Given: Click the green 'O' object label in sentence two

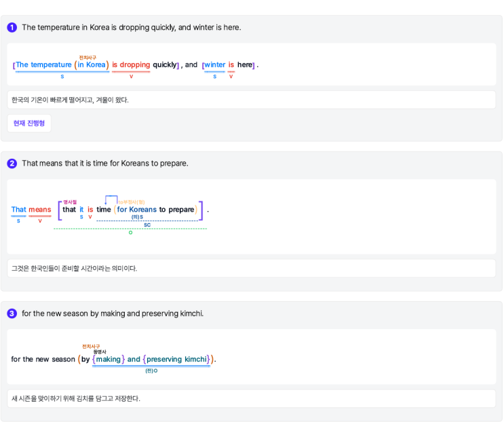Looking at the screenshot, I should 130,233.
